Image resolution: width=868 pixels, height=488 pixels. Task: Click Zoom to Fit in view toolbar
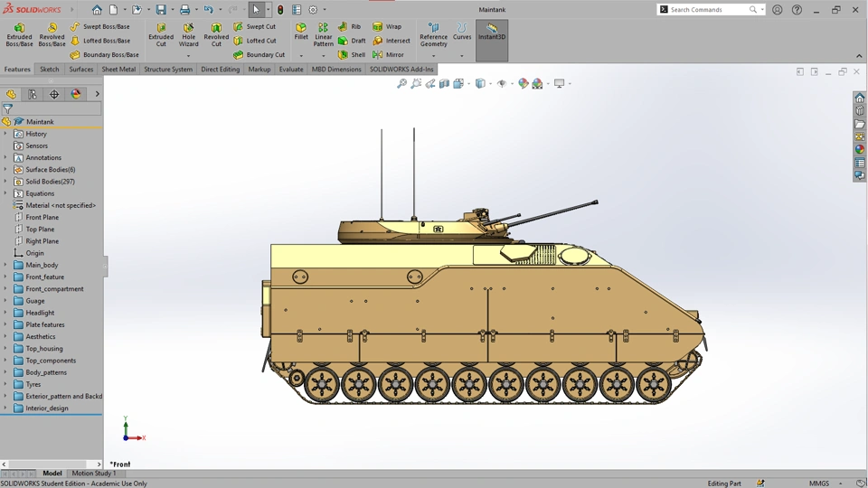(401, 83)
